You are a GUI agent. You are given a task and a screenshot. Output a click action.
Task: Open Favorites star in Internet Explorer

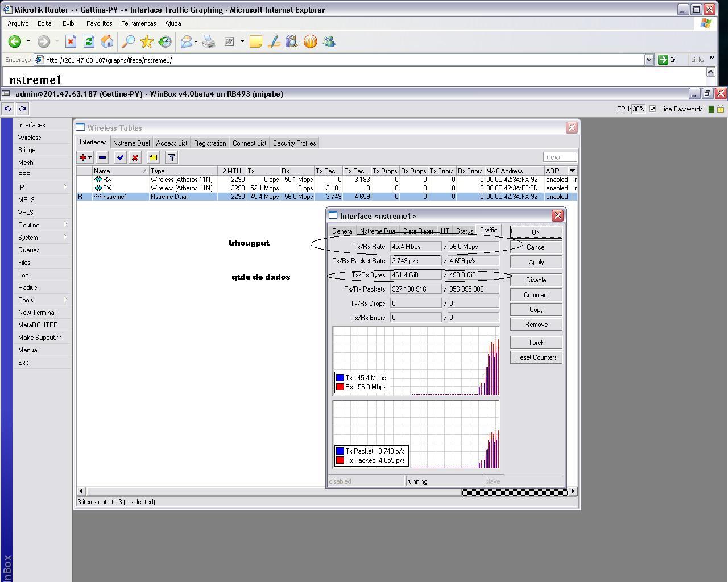click(147, 41)
